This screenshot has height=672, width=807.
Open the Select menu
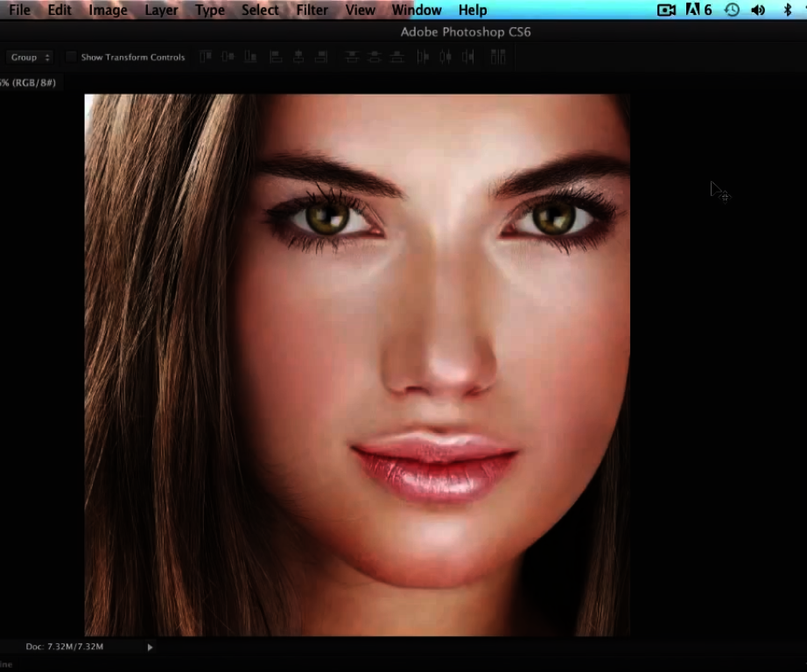260,10
